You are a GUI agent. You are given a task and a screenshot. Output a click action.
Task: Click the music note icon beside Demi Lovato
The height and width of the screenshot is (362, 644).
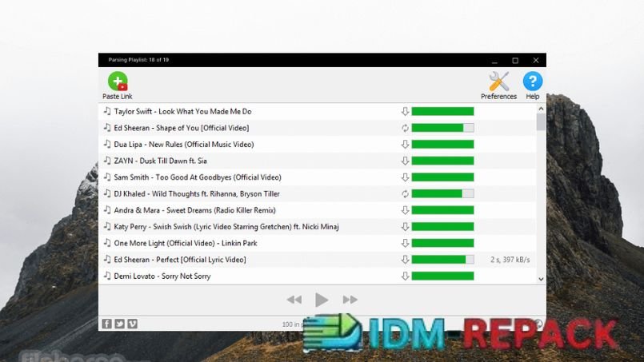[107, 276]
